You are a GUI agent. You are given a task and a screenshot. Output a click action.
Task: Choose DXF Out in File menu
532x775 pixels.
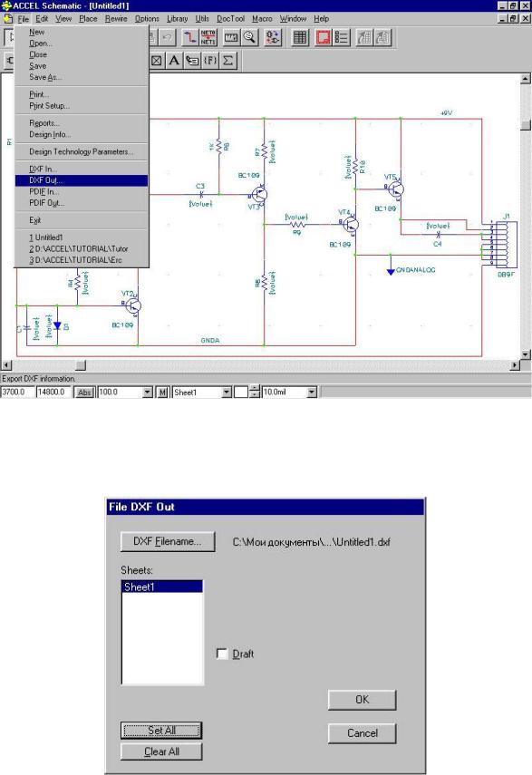[x=82, y=180]
